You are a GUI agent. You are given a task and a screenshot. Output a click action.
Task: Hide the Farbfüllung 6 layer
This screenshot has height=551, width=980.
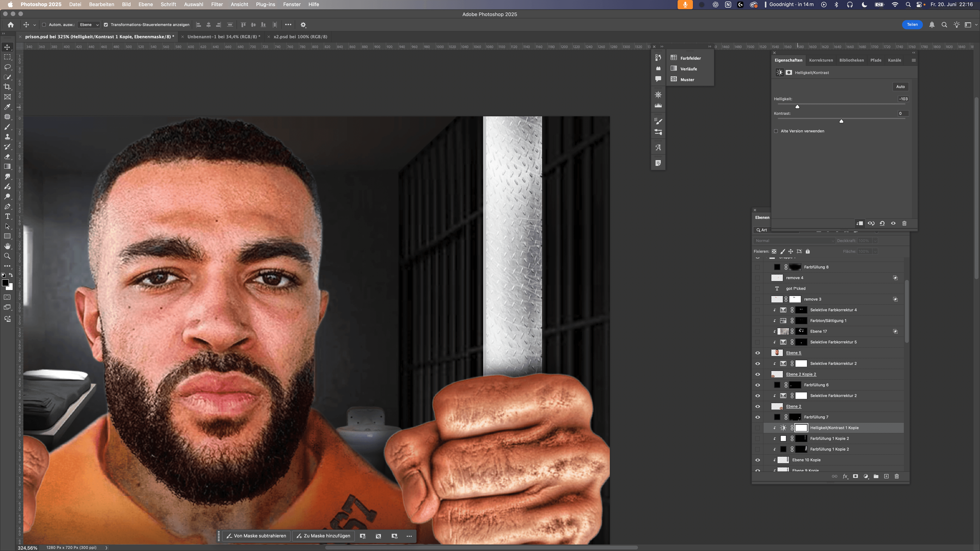758,385
